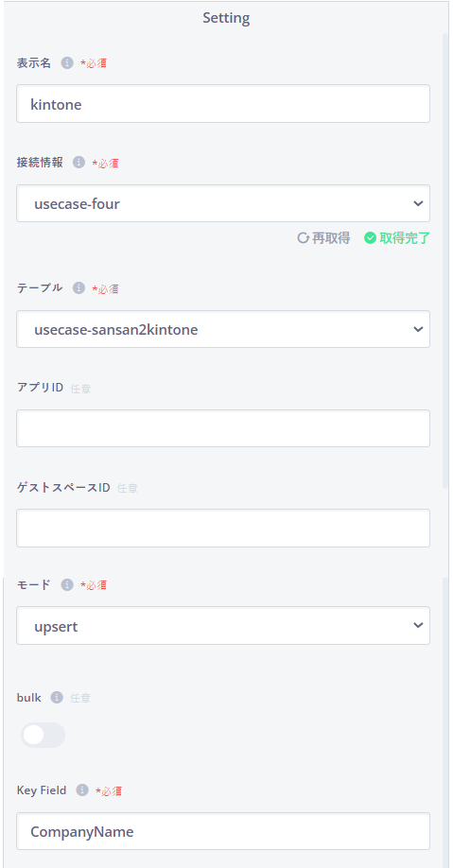This screenshot has height=868, width=453.
Task: Expand the モード upsert dropdown
Action: [x=223, y=626]
